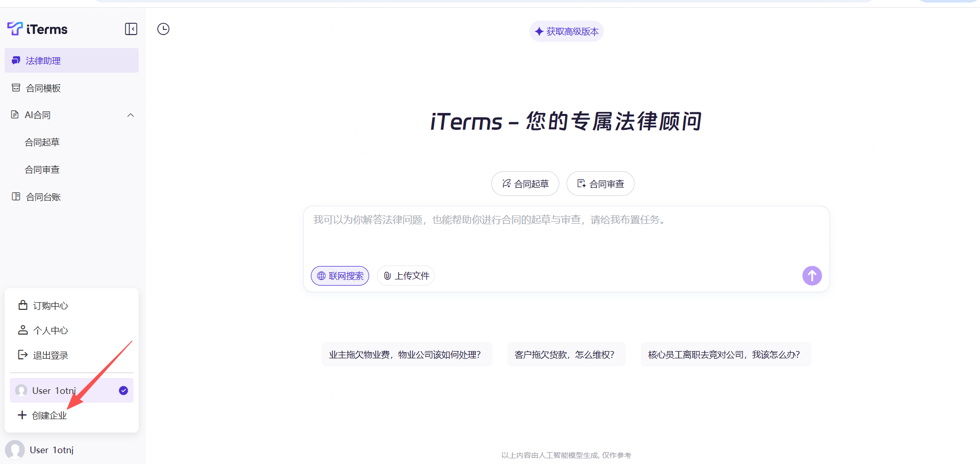Viewport: 980px width, 464px height.
Task: Select the checked User 1otnj account
Action: coord(72,390)
